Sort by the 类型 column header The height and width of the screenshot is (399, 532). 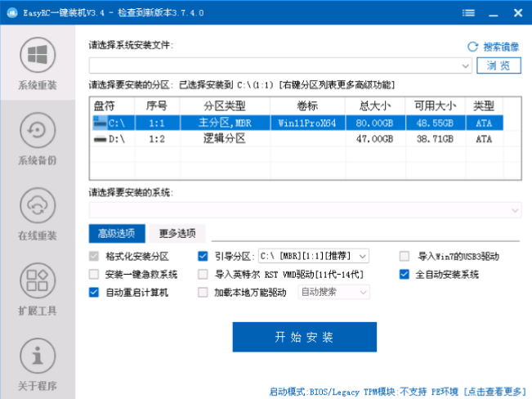(484, 106)
